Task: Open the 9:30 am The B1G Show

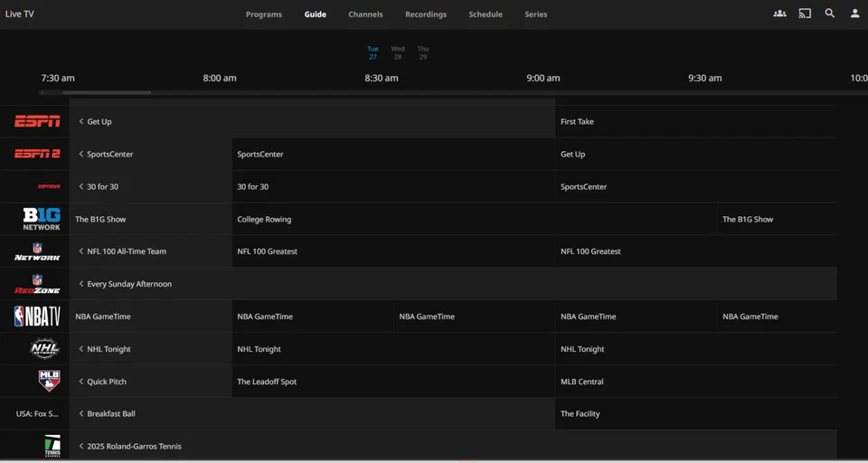Action: (x=778, y=219)
